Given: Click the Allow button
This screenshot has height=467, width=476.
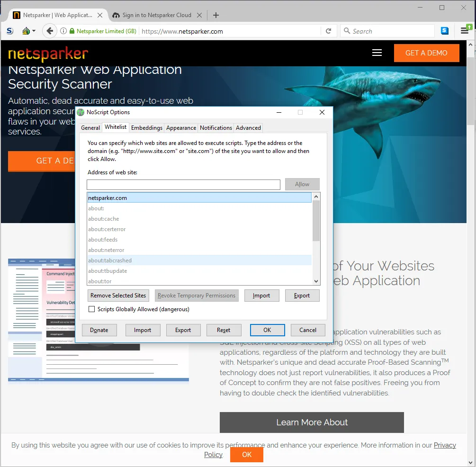Looking at the screenshot, I should click(302, 184).
